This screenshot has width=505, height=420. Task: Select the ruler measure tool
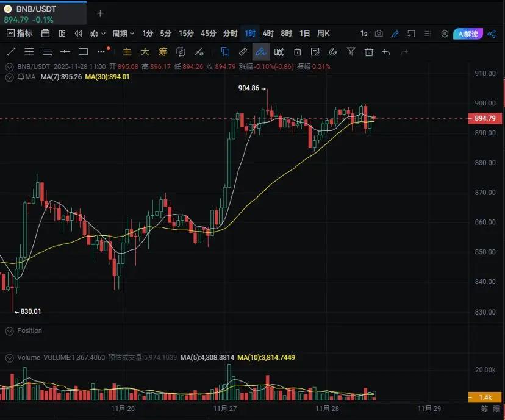point(243,52)
